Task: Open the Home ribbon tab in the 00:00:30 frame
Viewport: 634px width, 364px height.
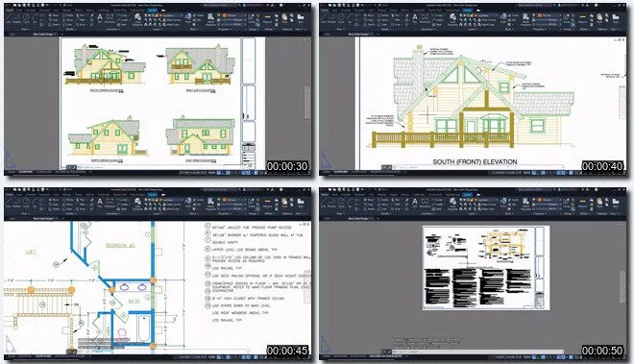Action: (9, 11)
